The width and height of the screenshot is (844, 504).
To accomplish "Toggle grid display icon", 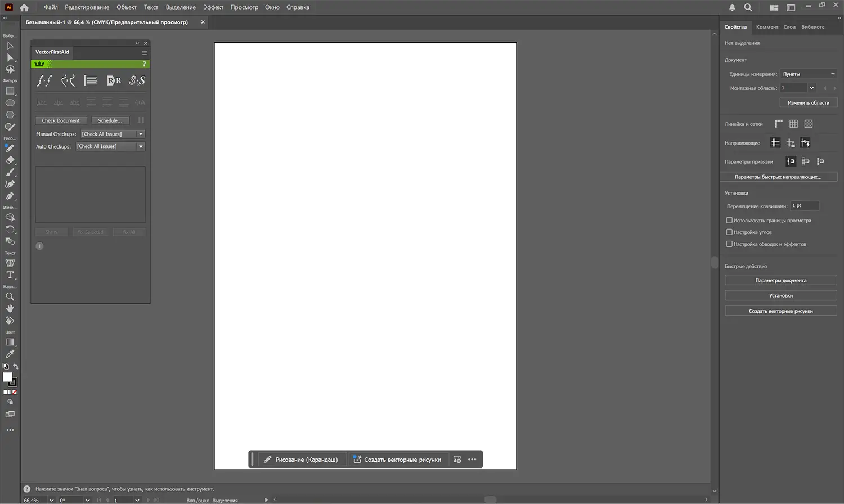I will 793,124.
